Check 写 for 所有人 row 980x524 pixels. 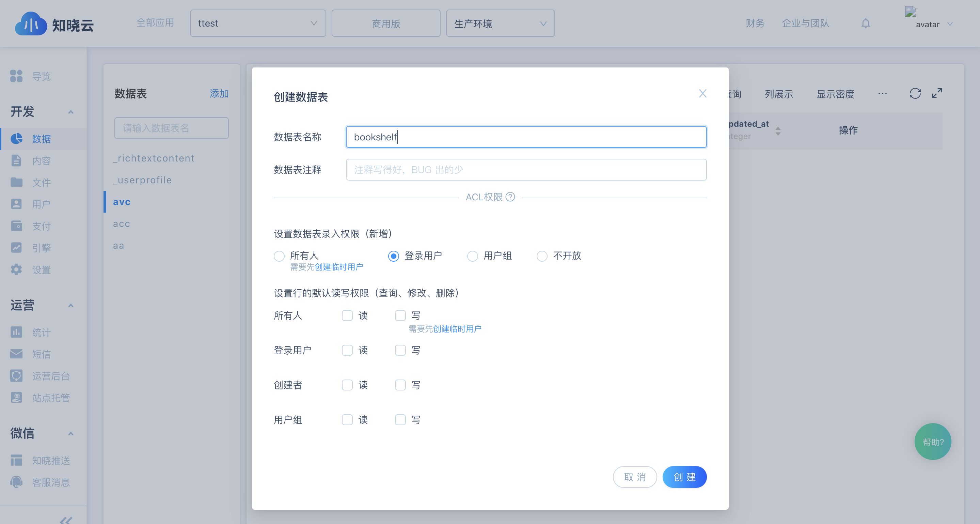(x=400, y=315)
